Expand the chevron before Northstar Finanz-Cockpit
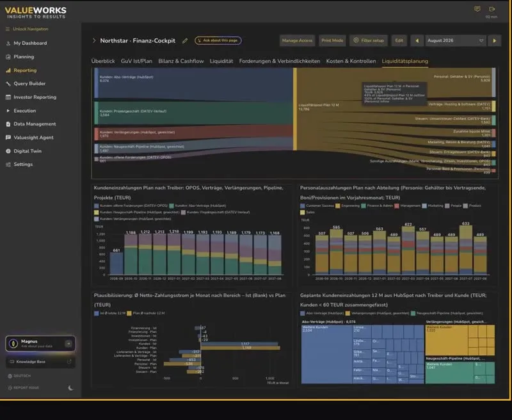The width and height of the screenshot is (512, 420). [94, 40]
